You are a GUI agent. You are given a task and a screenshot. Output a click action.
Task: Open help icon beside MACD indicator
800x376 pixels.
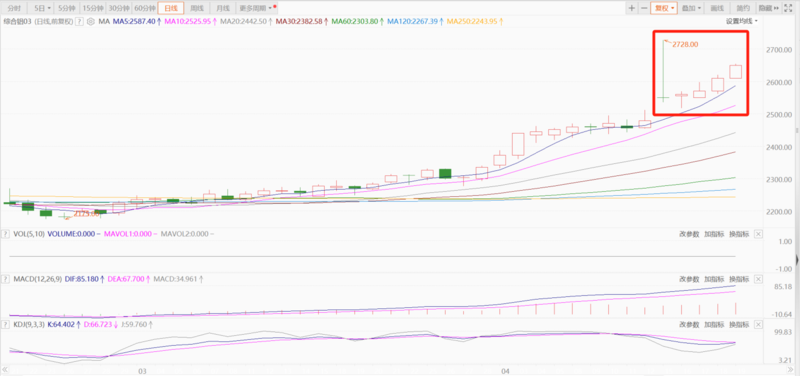(x=6, y=279)
